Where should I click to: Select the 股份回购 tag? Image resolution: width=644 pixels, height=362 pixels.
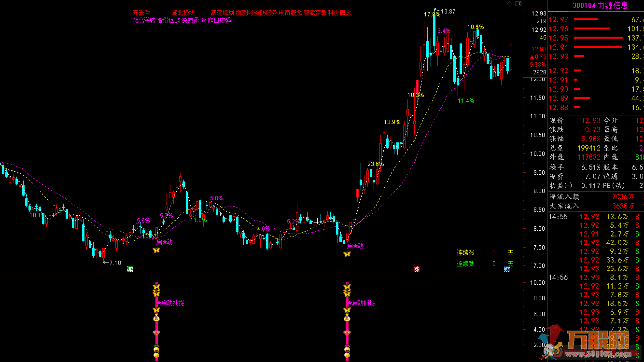169,21
